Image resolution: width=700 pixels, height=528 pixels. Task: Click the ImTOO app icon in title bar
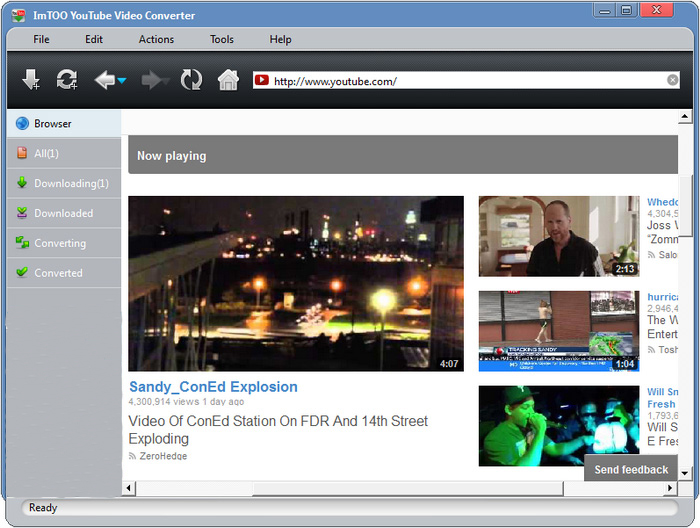point(18,15)
